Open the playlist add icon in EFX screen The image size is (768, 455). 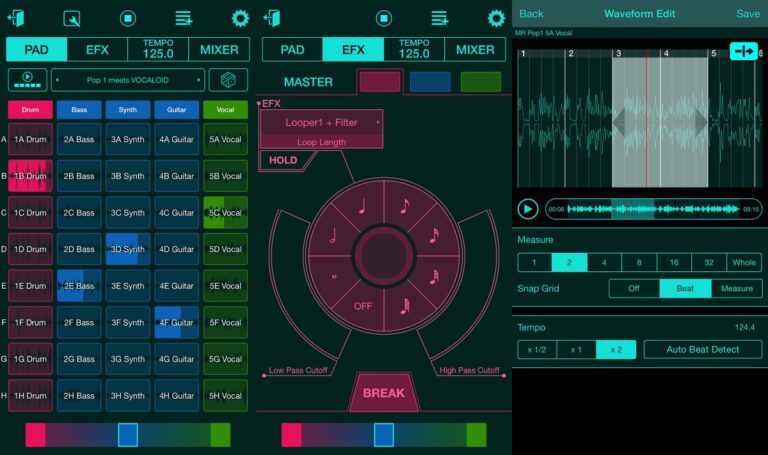440,19
